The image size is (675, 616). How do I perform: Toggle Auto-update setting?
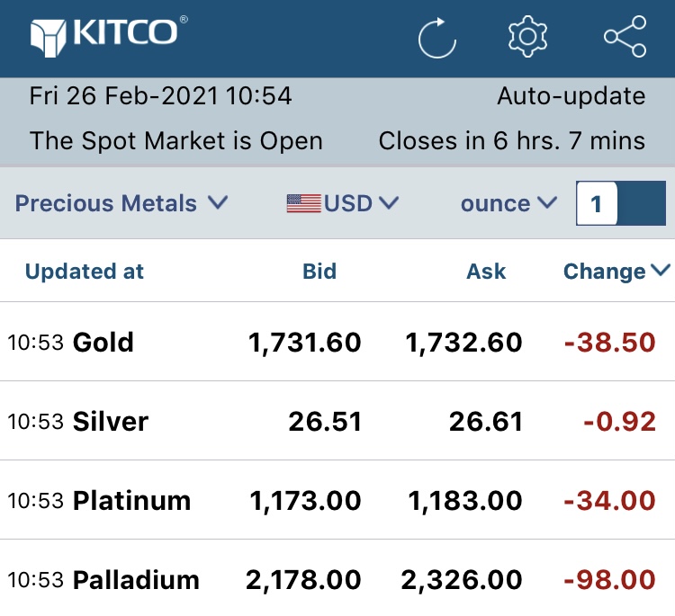click(571, 95)
